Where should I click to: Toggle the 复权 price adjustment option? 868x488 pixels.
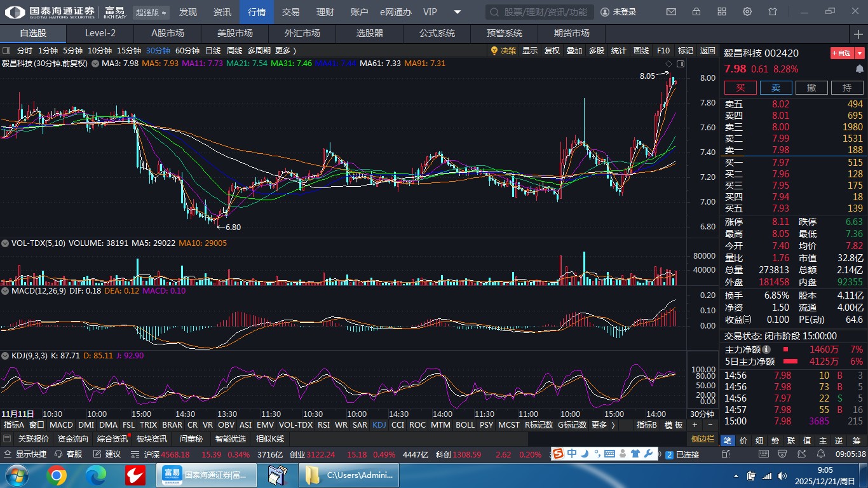pos(552,51)
